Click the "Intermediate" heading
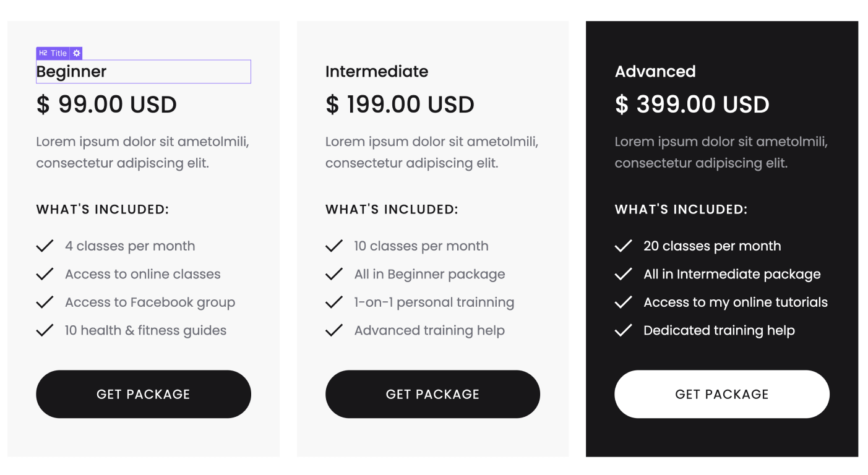This screenshot has width=868, height=475. [376, 71]
